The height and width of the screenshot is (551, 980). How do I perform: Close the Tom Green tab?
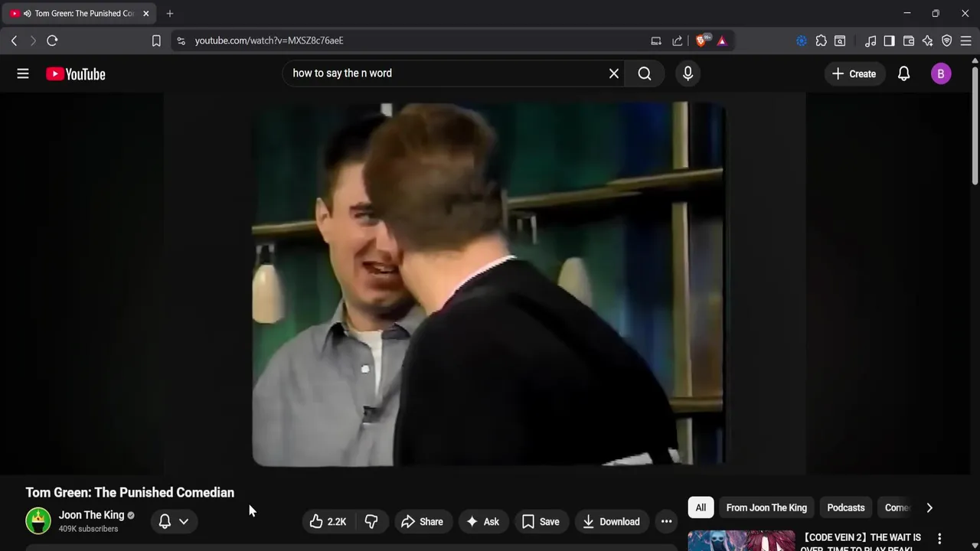(x=145, y=13)
